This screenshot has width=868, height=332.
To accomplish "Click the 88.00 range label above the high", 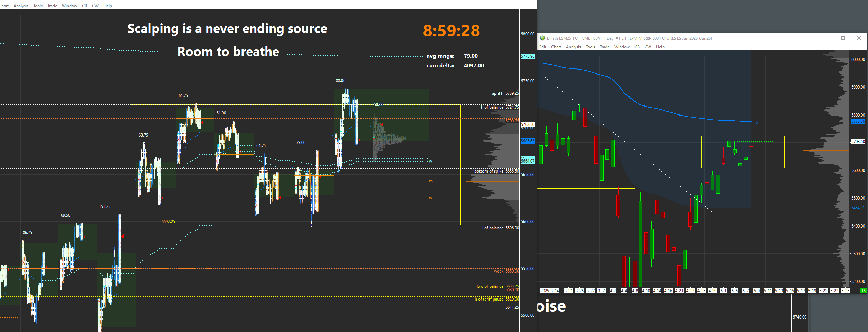I will click(x=341, y=81).
